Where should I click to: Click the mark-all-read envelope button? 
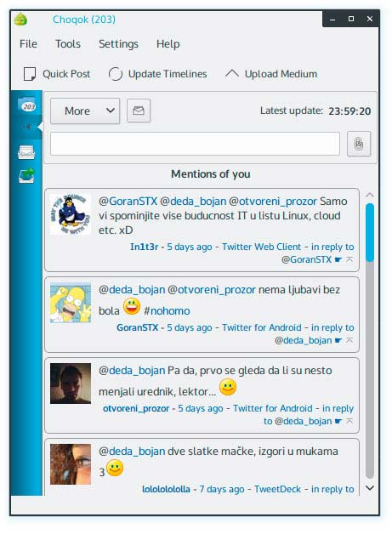(x=139, y=111)
